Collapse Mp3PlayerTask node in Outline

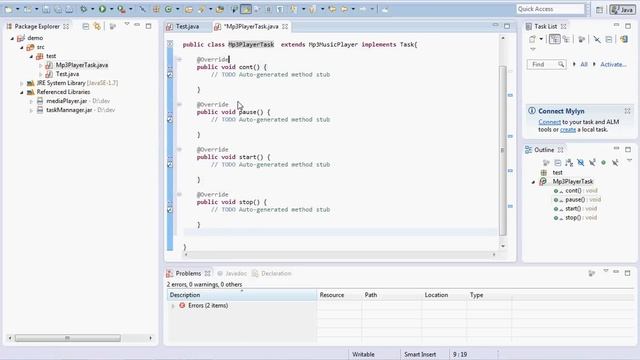coord(533,182)
